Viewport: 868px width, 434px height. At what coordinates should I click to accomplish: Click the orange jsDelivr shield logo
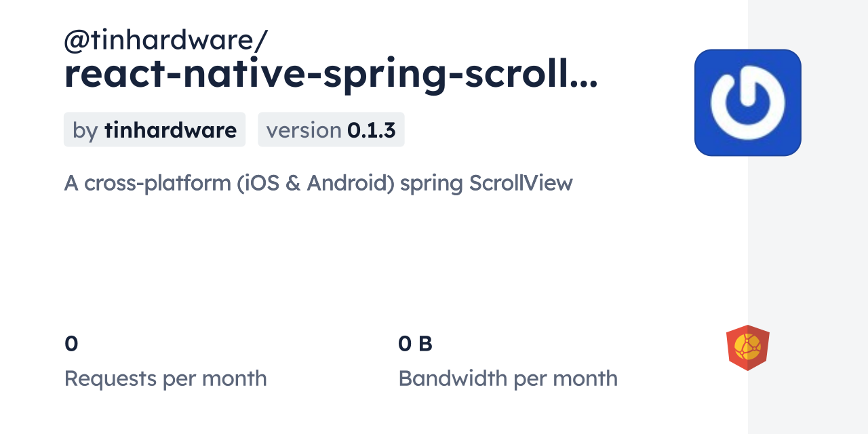(x=747, y=348)
